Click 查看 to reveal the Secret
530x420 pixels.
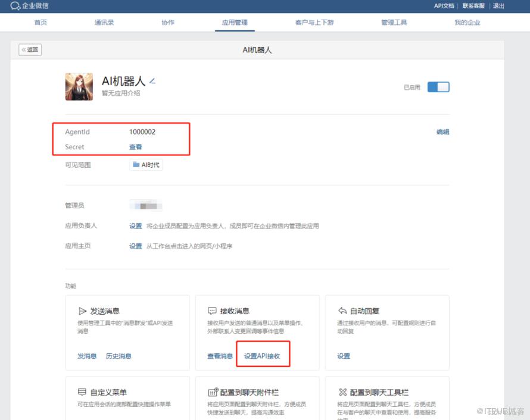[x=136, y=147]
